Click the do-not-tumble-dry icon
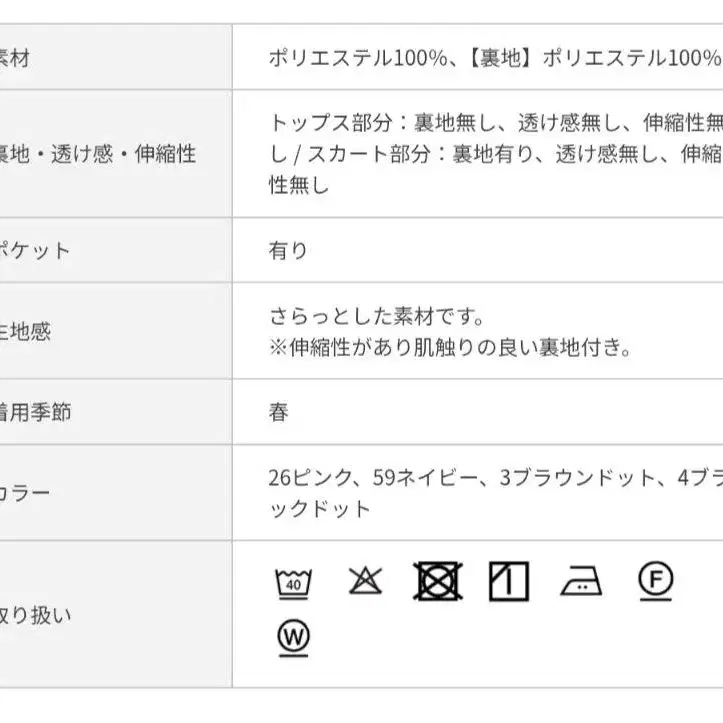Viewport: 723px width, 723px height. point(438,581)
